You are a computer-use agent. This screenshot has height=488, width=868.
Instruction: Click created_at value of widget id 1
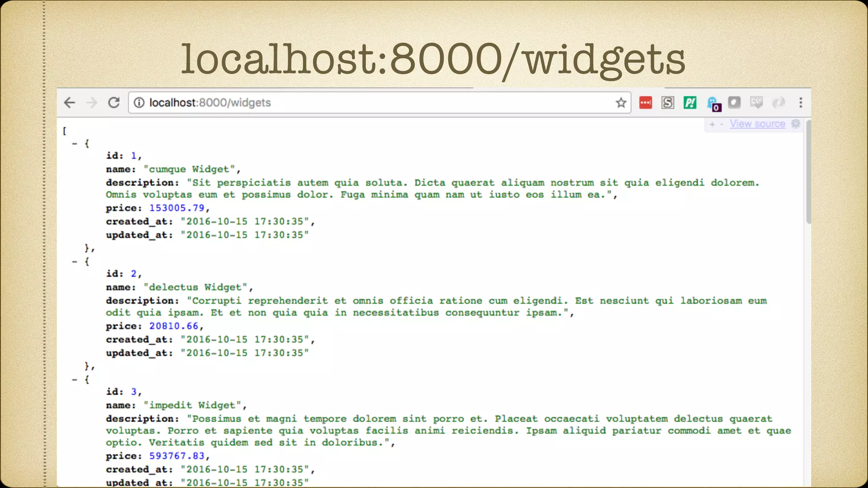click(x=245, y=222)
